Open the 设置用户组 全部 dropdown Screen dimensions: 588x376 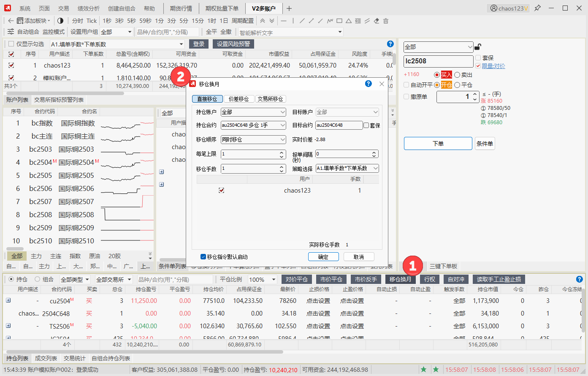[x=117, y=32]
